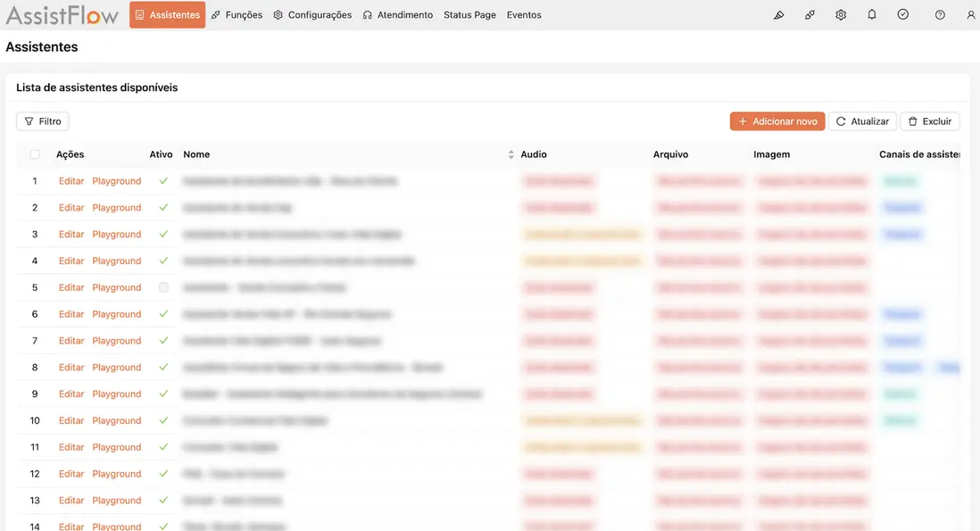Toggle the Ativo checkmark in row 2

(163, 207)
